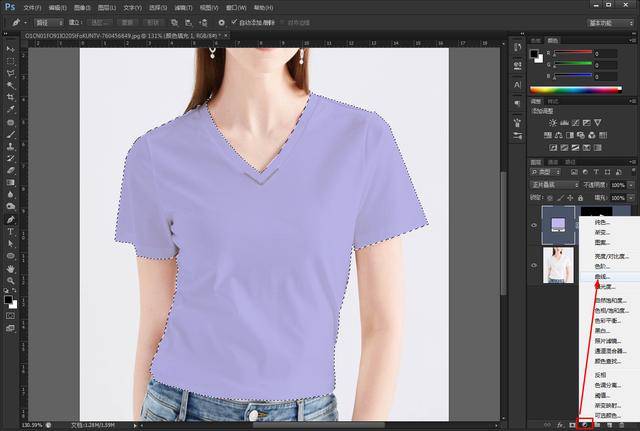Hide the woman photo background layer

(534, 266)
